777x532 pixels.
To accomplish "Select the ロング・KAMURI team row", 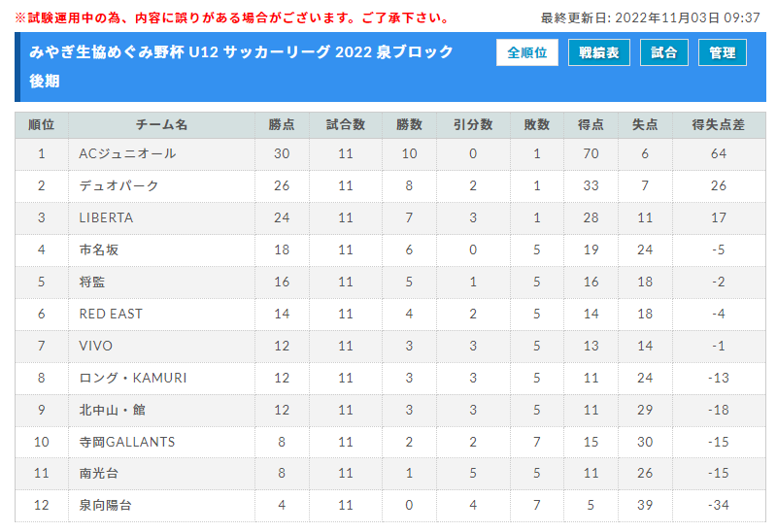I will coord(390,378).
